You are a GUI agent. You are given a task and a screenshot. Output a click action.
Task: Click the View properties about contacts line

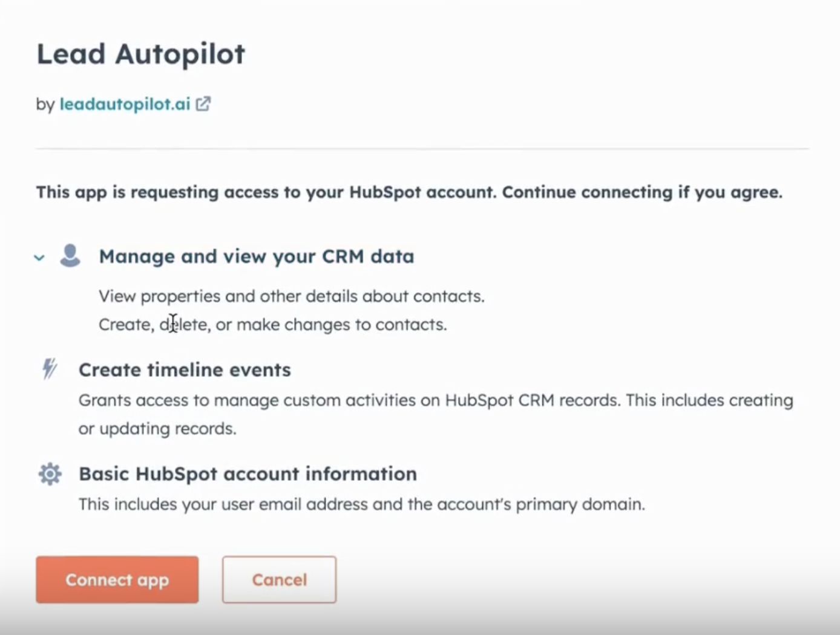coord(292,296)
